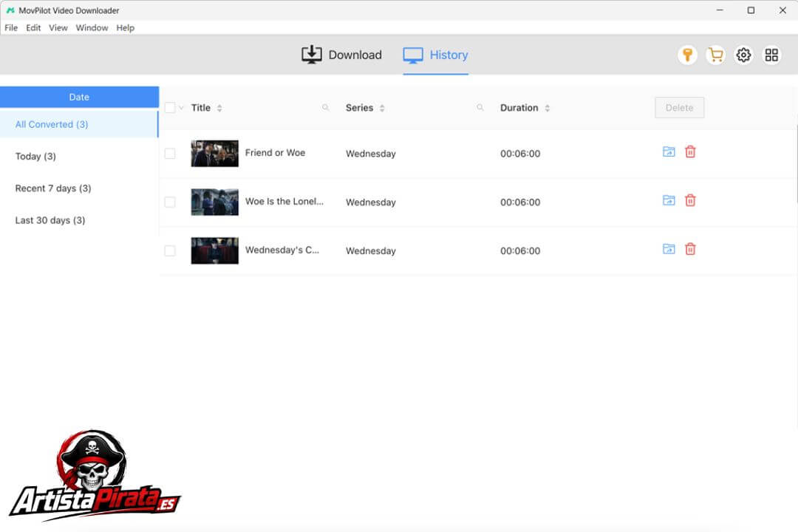The width and height of the screenshot is (798, 532).
Task: Open the View menu
Action: point(58,27)
